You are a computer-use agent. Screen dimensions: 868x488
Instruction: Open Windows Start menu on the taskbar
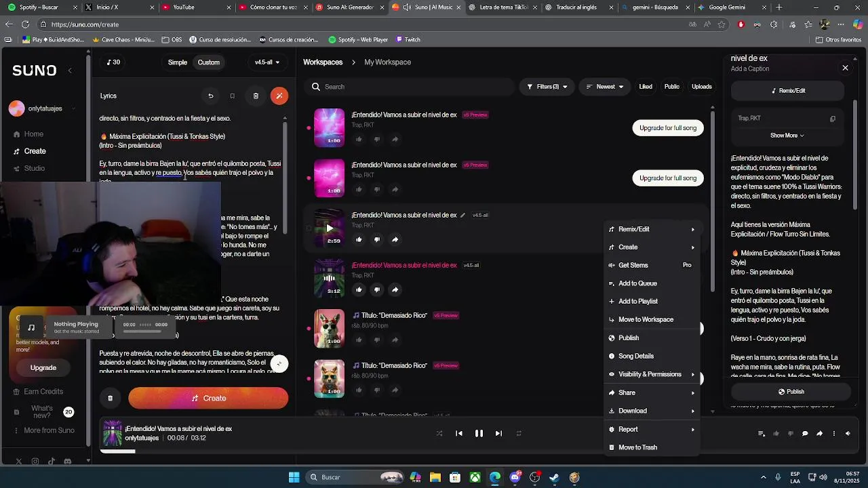294,477
